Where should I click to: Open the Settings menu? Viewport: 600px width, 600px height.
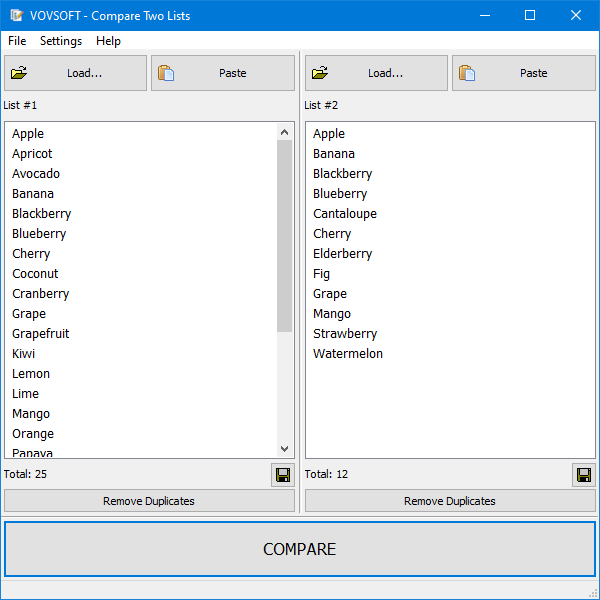point(61,41)
